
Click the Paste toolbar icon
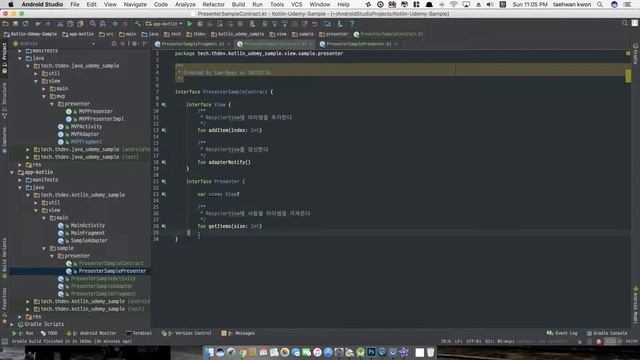(x=80, y=24)
